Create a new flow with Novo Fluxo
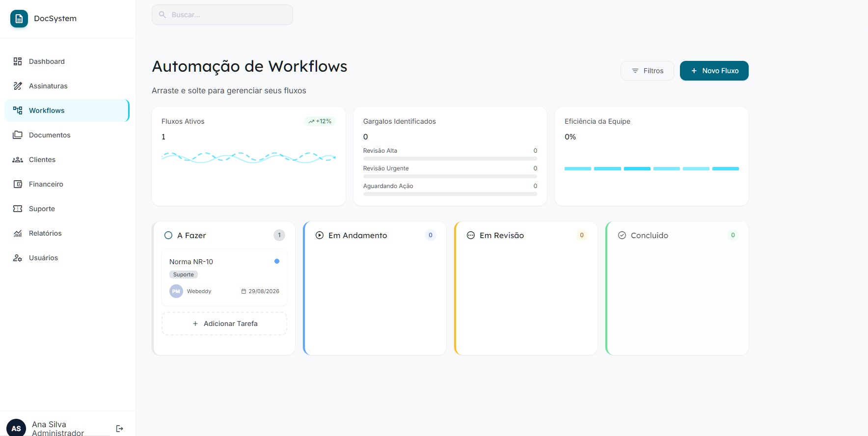Viewport: 868px width, 436px height. (x=714, y=71)
